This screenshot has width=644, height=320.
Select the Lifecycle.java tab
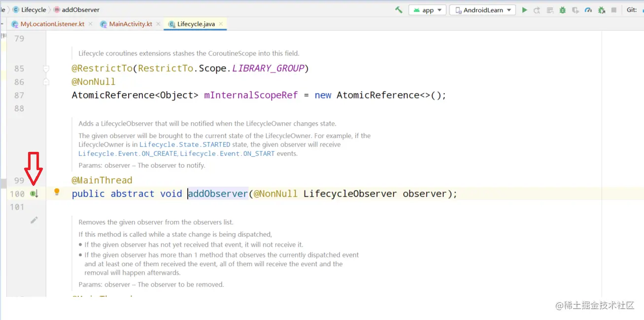coord(196,24)
